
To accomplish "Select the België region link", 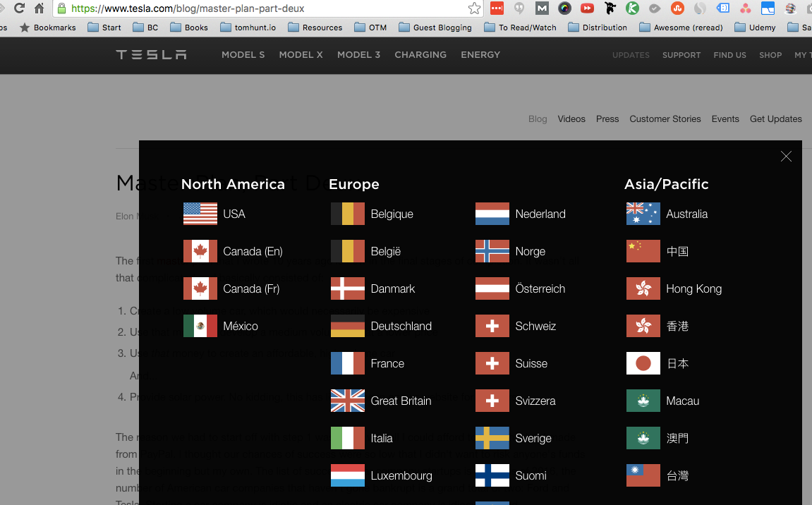I will click(x=386, y=251).
